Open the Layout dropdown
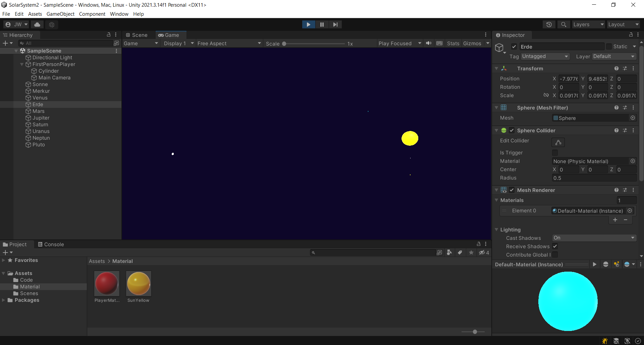 click(x=623, y=24)
